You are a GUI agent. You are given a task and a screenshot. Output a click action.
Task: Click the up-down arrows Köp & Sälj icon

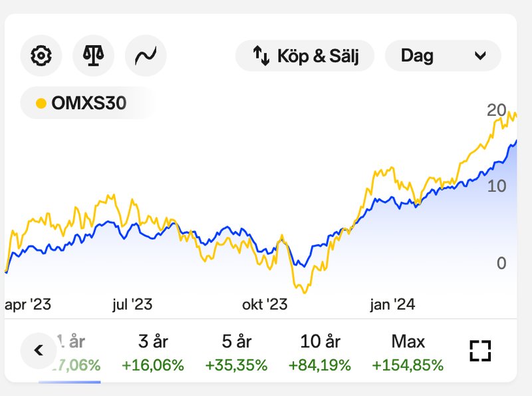(x=261, y=56)
